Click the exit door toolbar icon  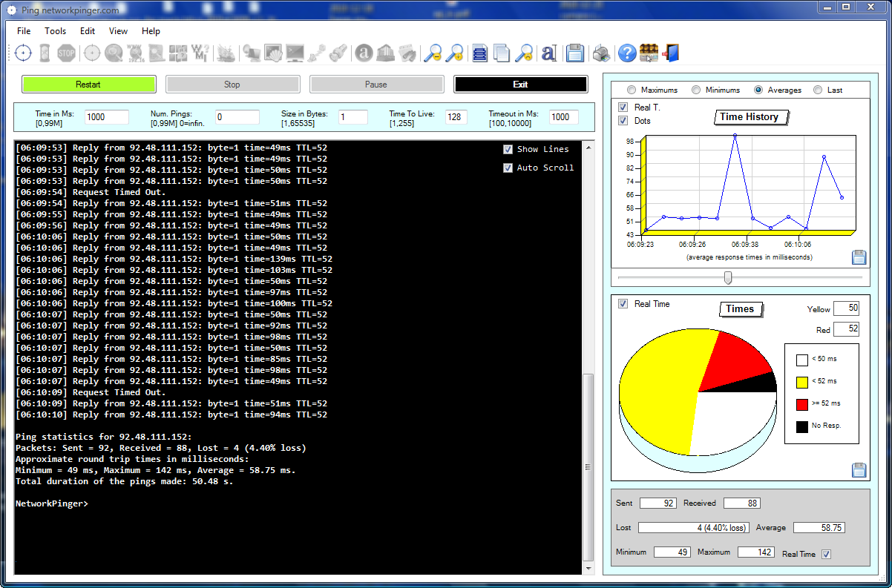point(671,53)
